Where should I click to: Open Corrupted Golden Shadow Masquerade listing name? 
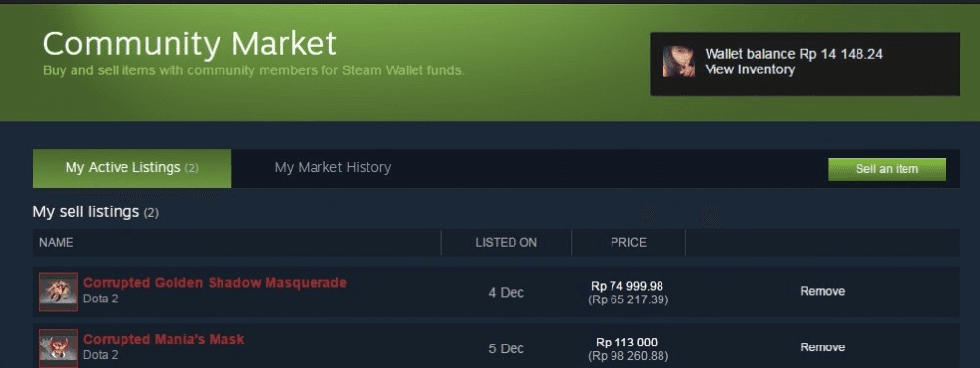(215, 283)
